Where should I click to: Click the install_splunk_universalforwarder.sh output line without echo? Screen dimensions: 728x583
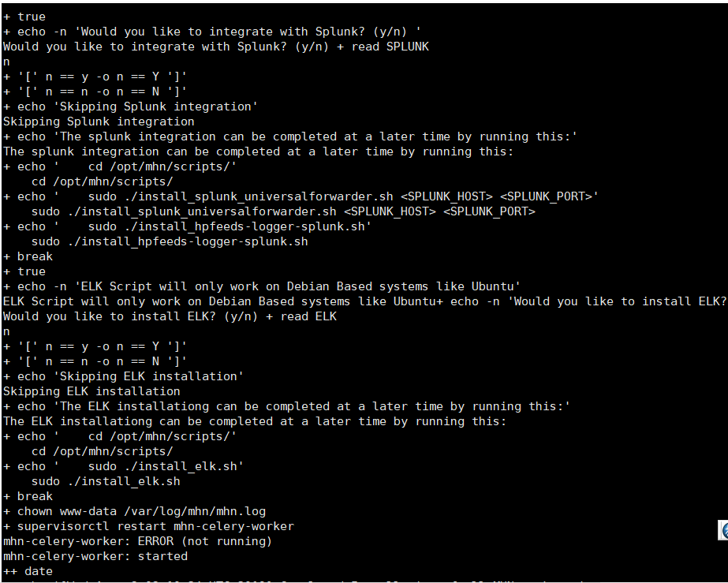(x=283, y=212)
